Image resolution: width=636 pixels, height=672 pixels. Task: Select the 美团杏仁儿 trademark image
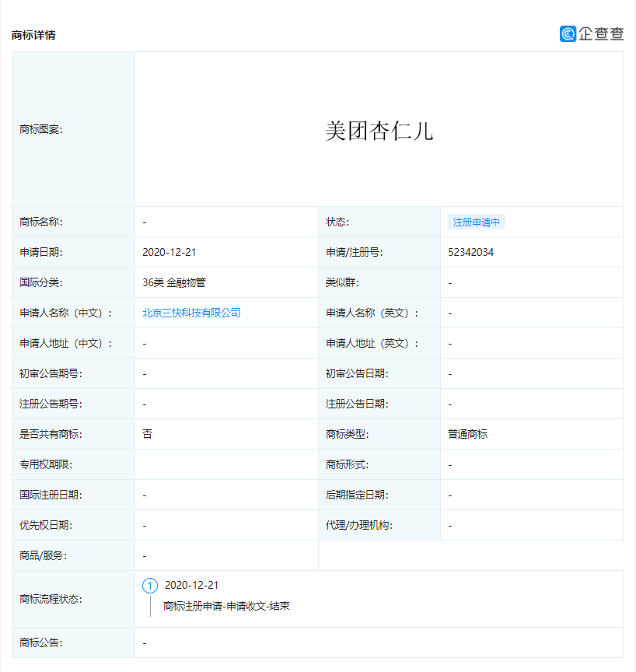click(379, 131)
